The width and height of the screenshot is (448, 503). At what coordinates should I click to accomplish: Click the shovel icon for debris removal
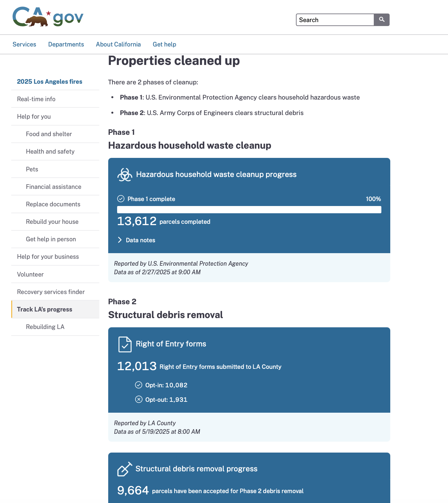(x=124, y=469)
